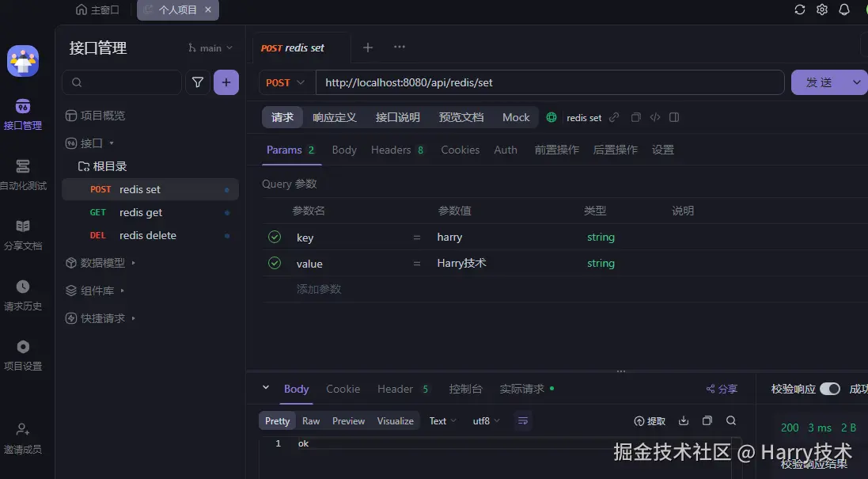Open the Text format dropdown
868x479 pixels.
click(443, 421)
